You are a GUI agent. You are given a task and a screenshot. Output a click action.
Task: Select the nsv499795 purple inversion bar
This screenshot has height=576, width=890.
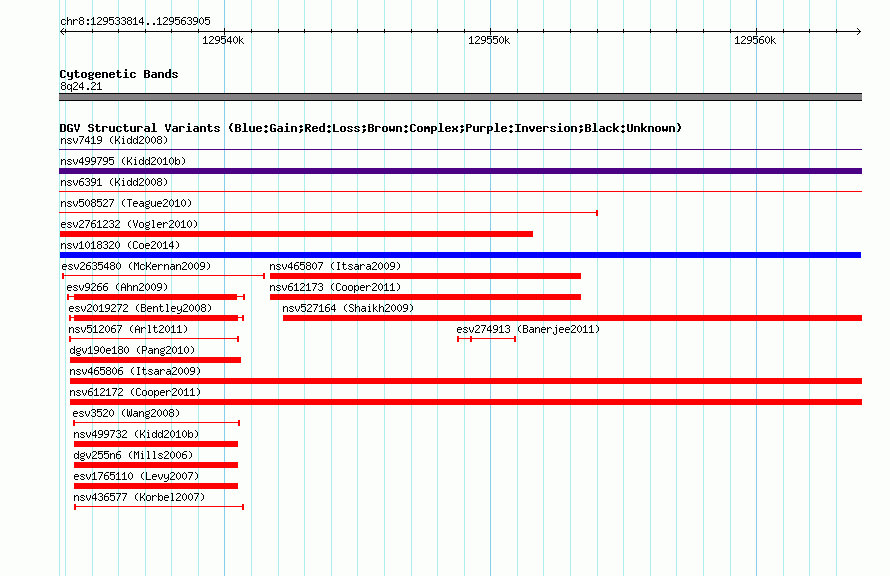(x=460, y=171)
